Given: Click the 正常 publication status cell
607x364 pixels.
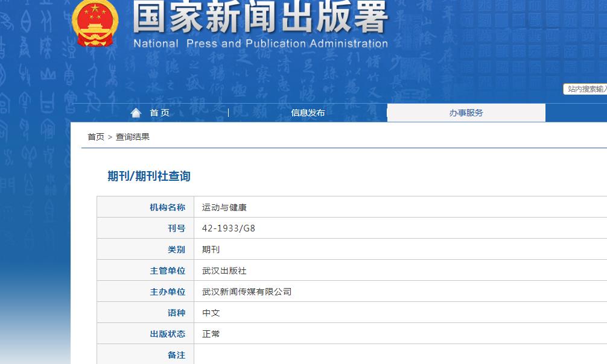Looking at the screenshot, I should [211, 333].
